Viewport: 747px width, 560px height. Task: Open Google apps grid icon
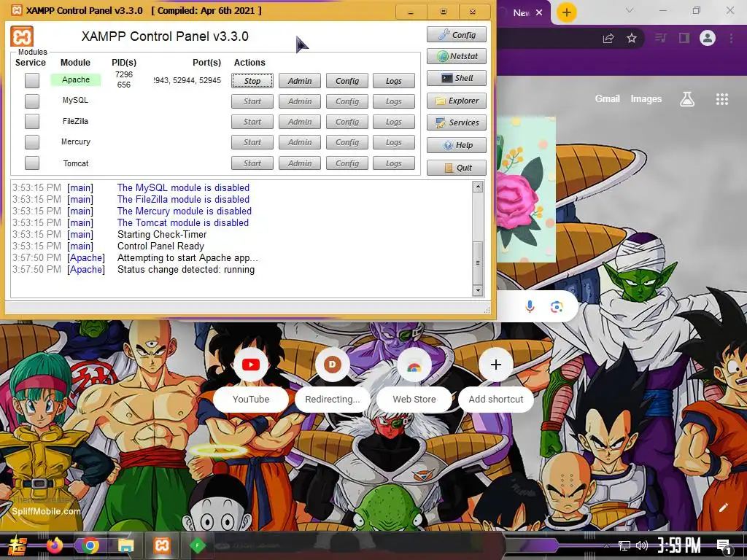coord(722,99)
